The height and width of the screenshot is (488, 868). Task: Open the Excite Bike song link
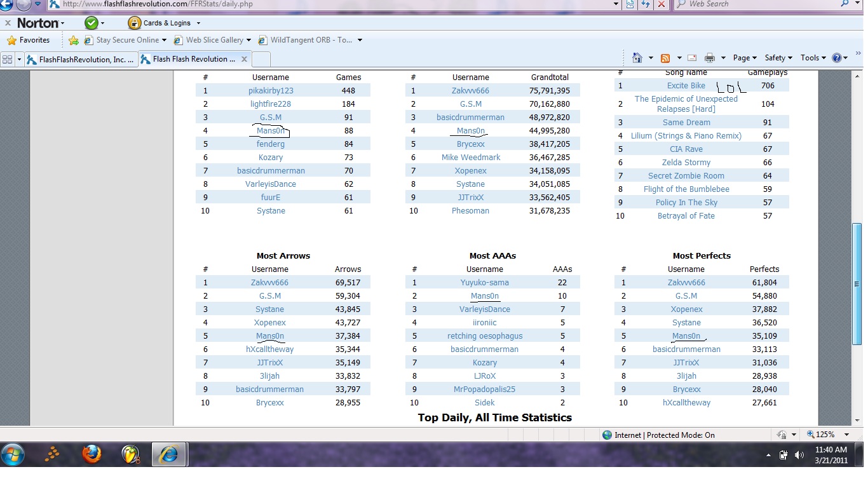point(686,85)
